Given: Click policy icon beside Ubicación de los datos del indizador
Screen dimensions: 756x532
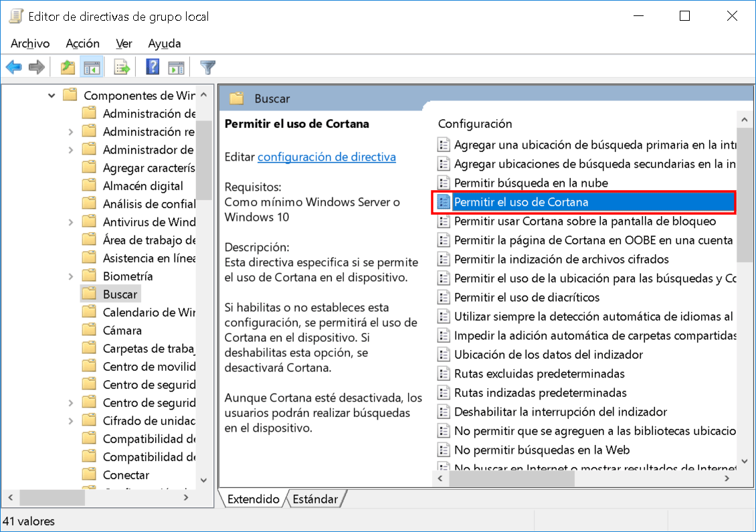Looking at the screenshot, I should (444, 355).
